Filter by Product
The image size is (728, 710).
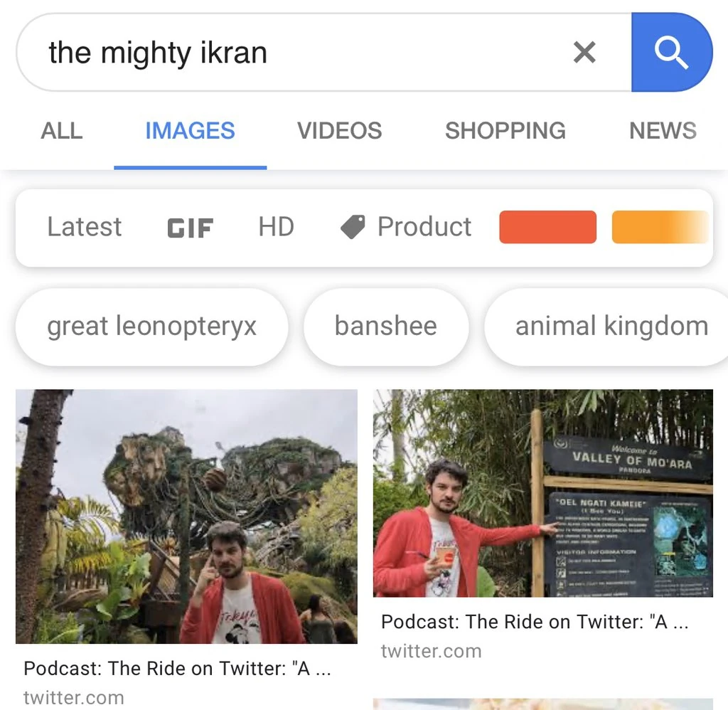(x=424, y=227)
